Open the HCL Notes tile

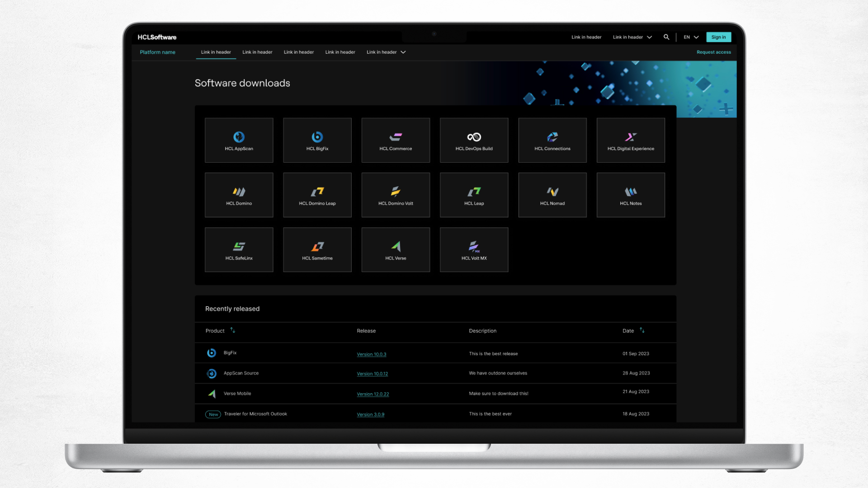(x=631, y=195)
